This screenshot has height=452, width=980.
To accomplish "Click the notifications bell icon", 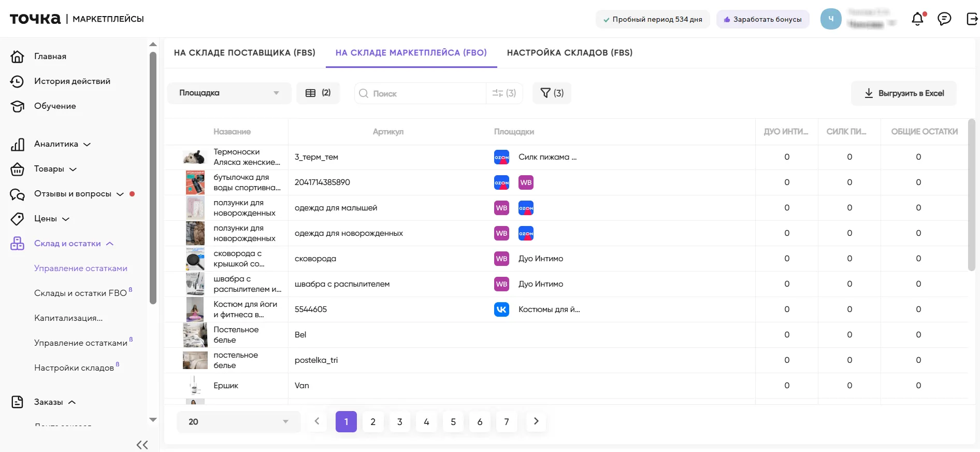I will click(x=917, y=19).
